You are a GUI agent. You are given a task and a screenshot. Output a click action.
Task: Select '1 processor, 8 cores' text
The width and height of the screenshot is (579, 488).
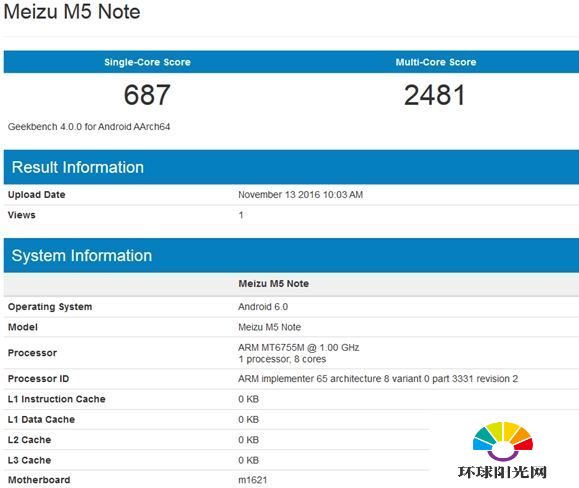pos(282,359)
